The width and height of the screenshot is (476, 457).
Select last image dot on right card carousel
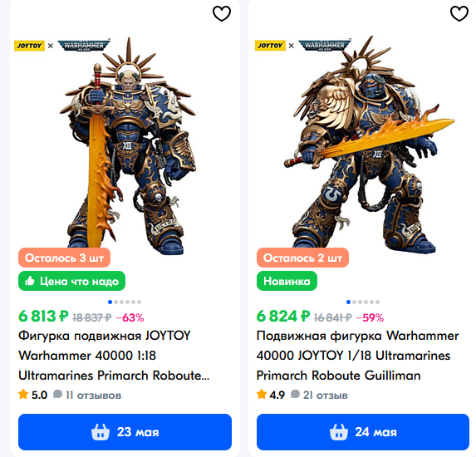pos(377,302)
